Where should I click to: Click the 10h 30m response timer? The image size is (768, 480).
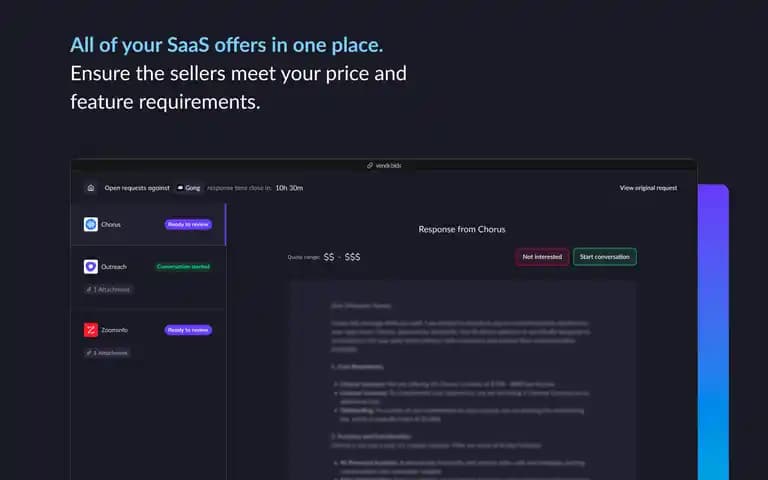(x=289, y=188)
